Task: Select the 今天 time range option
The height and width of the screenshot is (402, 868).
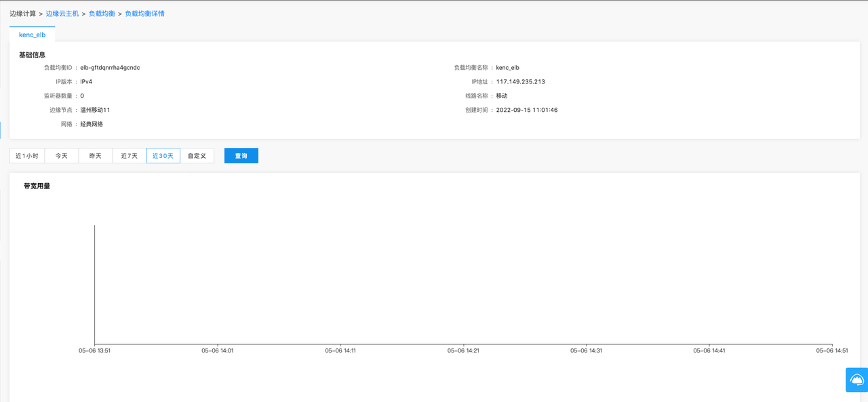Action: [x=62, y=156]
